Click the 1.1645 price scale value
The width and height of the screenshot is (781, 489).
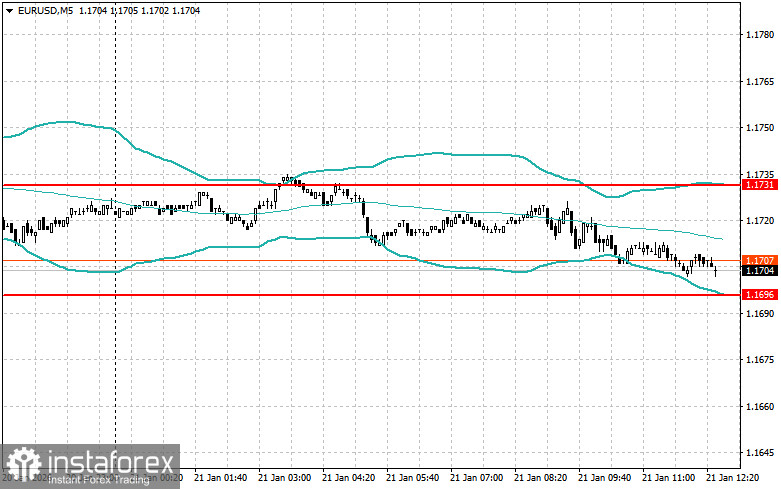(x=760, y=453)
